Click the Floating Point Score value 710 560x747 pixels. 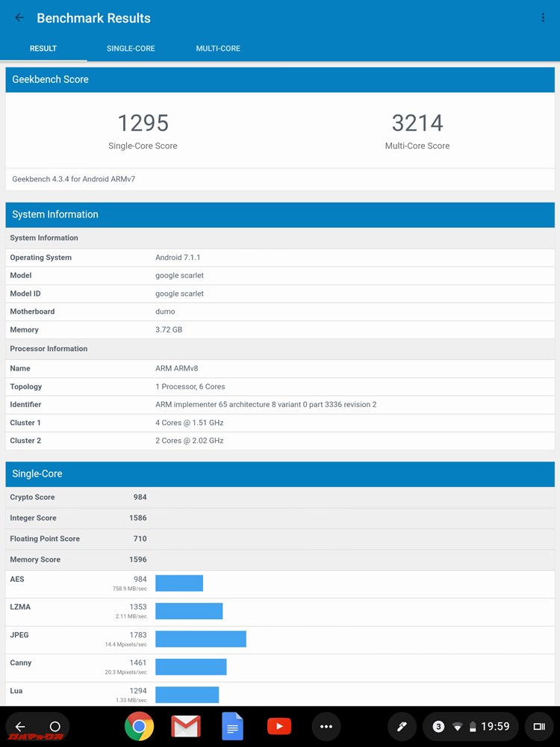[x=140, y=539]
